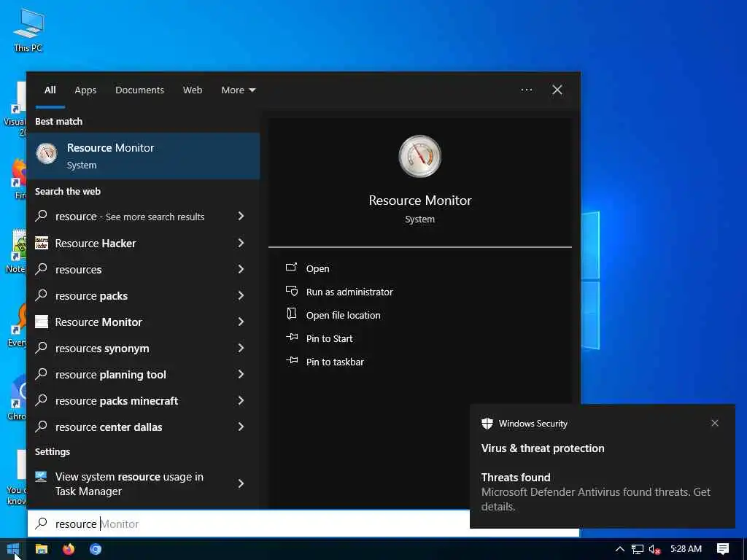The width and height of the screenshot is (747, 560).
Task: Open Resource Monitor best match result
Action: (x=143, y=156)
